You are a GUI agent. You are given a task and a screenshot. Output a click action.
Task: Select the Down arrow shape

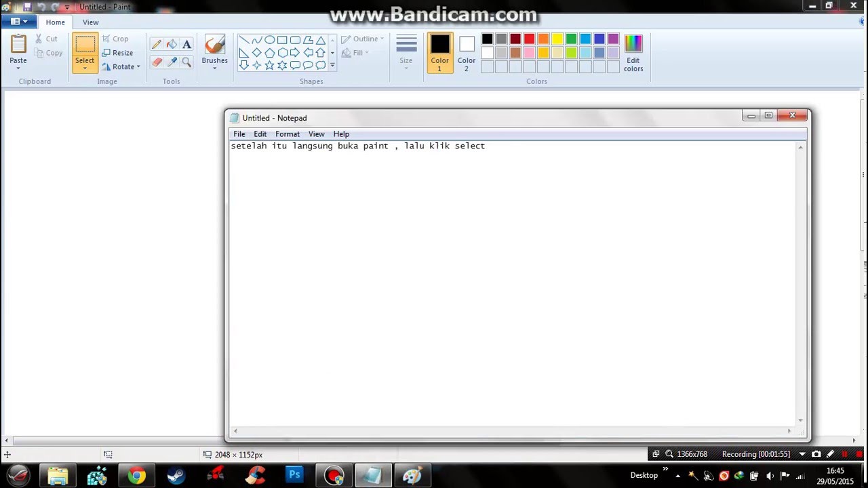pyautogui.click(x=243, y=65)
